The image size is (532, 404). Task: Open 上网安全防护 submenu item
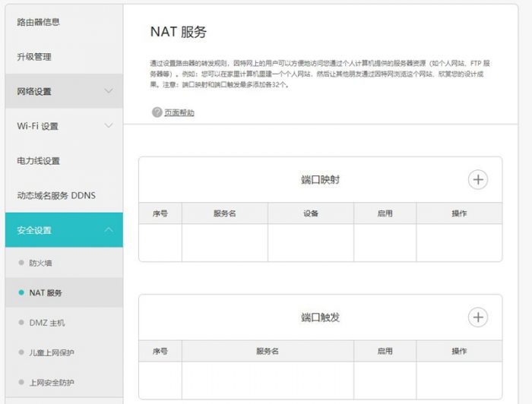tap(52, 382)
